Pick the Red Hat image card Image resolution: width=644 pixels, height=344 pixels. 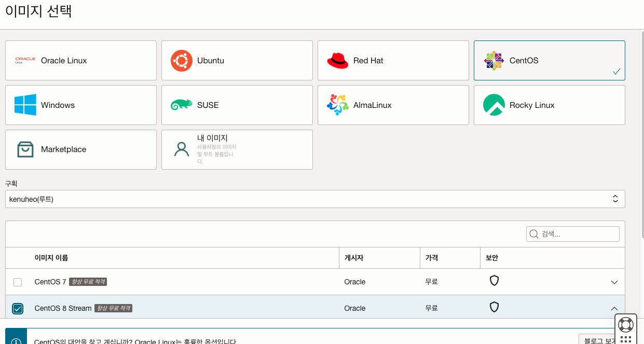coord(393,61)
